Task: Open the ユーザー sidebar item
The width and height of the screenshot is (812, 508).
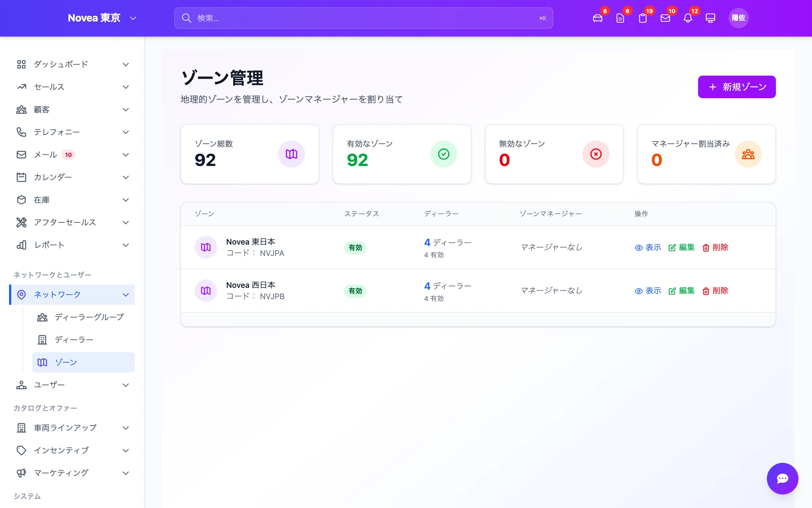Action: pos(72,385)
